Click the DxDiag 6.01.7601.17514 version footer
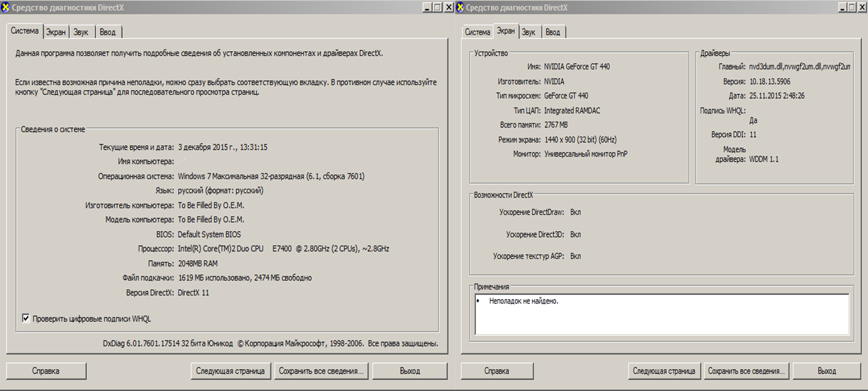The height and width of the screenshot is (391, 868). (270, 344)
